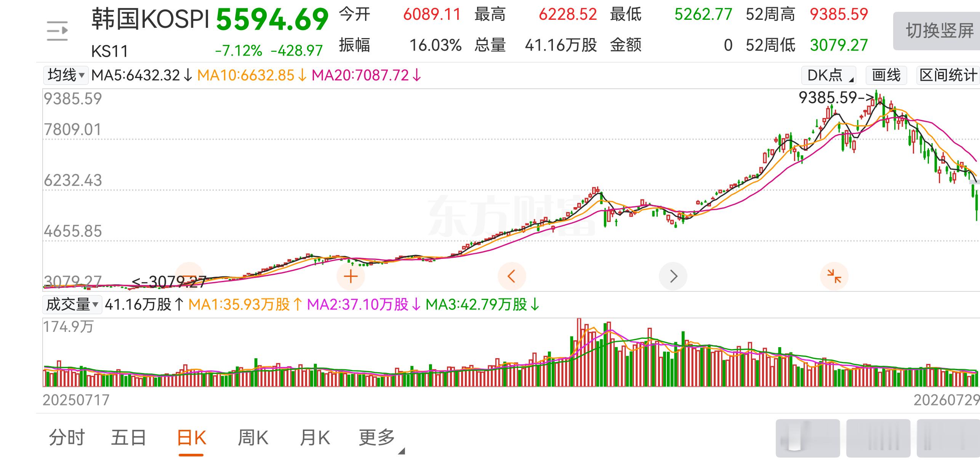Click the end date 20260729
The width and height of the screenshot is (980, 461).
pyautogui.click(x=946, y=400)
